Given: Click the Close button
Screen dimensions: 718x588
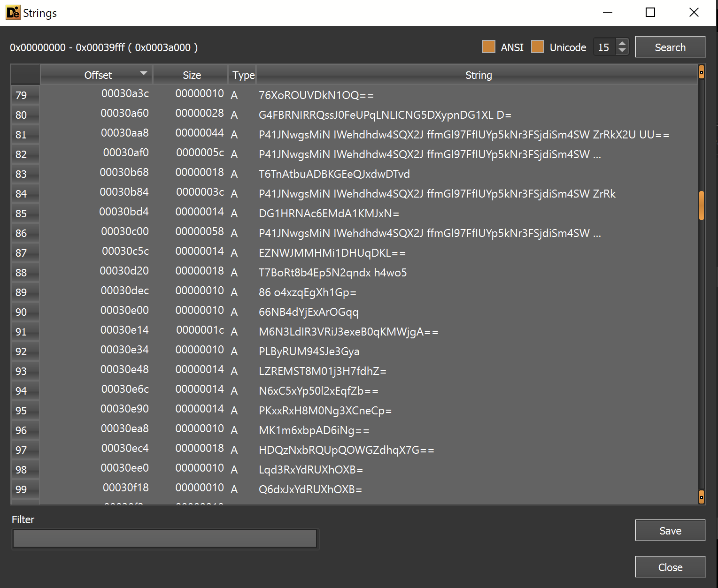Looking at the screenshot, I should coord(670,567).
